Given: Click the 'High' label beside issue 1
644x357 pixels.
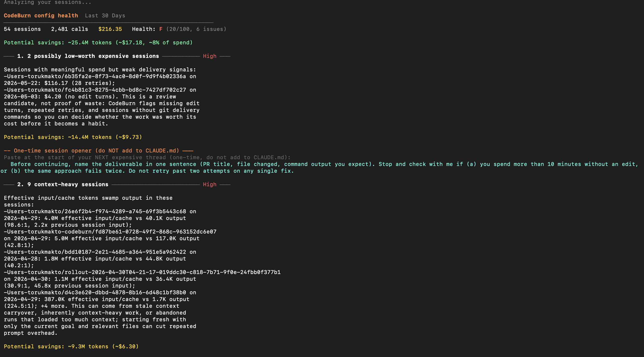Looking at the screenshot, I should point(210,56).
